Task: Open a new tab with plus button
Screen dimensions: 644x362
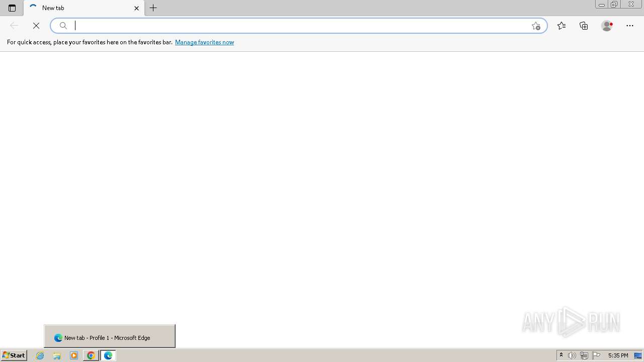Action: (x=153, y=8)
